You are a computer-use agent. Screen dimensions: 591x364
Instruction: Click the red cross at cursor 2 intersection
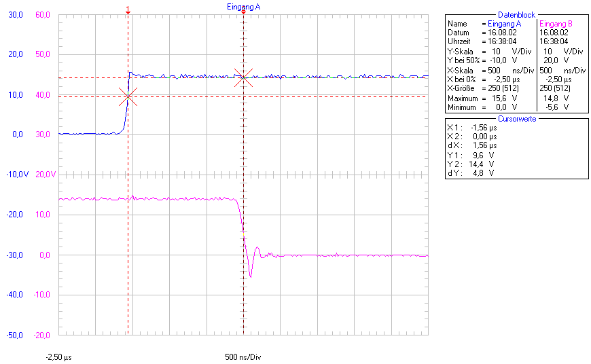(x=243, y=77)
